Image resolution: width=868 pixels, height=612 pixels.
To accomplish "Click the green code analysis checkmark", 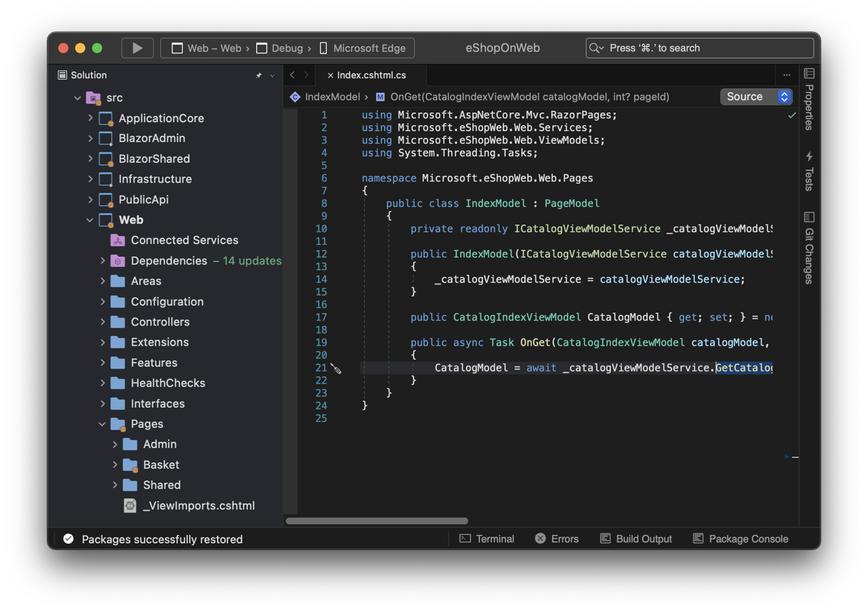I will (x=791, y=115).
